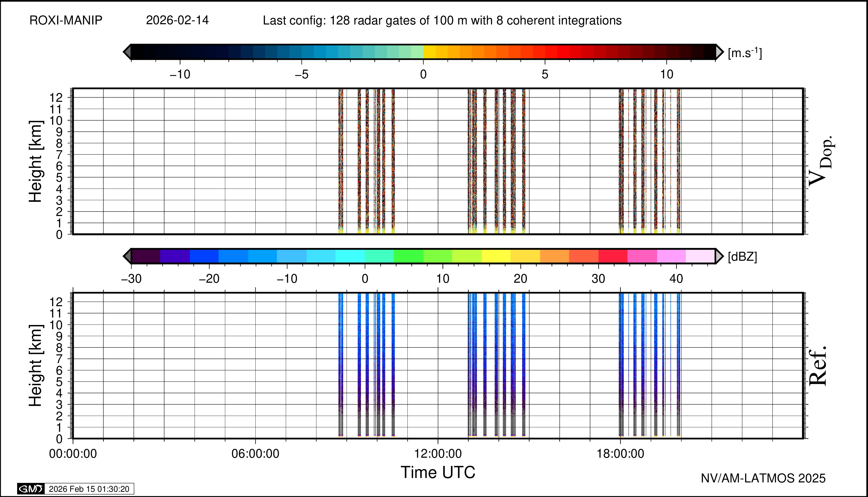The width and height of the screenshot is (868, 497).
Task: Click the green 5 dBZ color swatch
Action: [x=408, y=256]
